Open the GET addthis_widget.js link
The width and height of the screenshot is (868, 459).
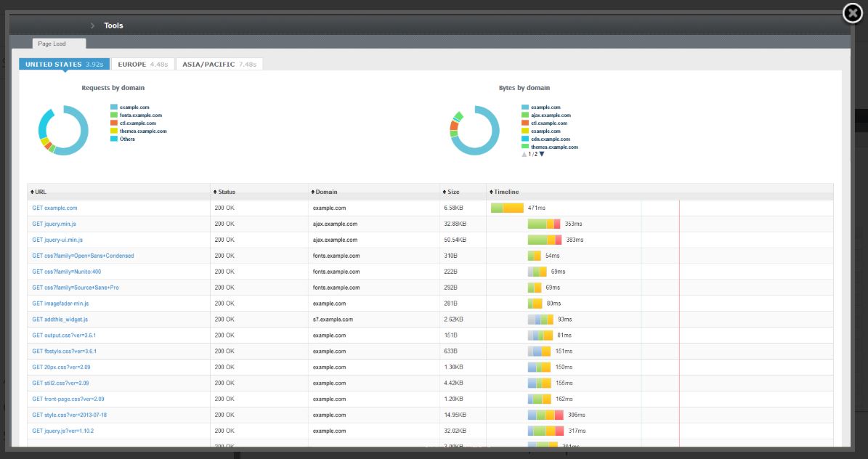[60, 320]
